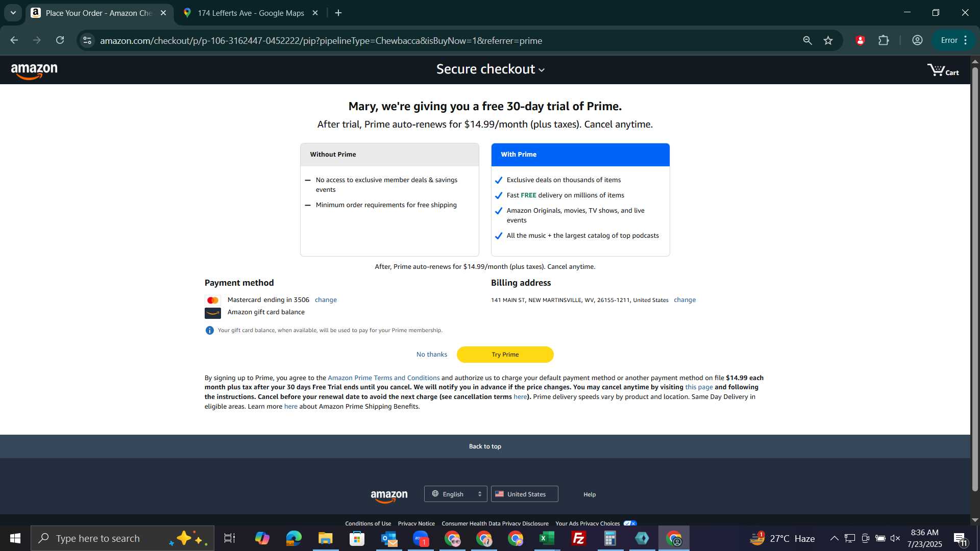Viewport: 980px width, 551px height.
Task: Click the Error menu button
Action: [x=954, y=40]
